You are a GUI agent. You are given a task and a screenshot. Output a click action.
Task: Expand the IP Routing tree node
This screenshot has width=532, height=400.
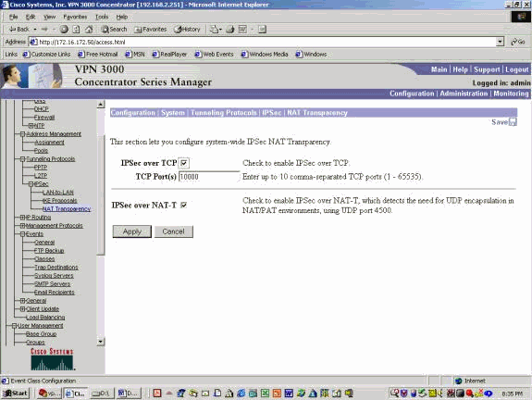coord(23,218)
